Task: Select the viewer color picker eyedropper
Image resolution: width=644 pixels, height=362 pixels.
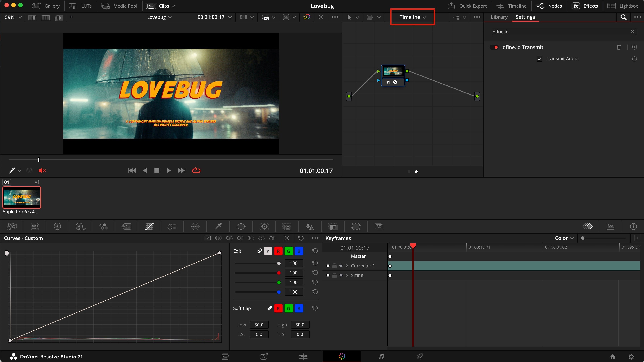Action: tap(12, 170)
